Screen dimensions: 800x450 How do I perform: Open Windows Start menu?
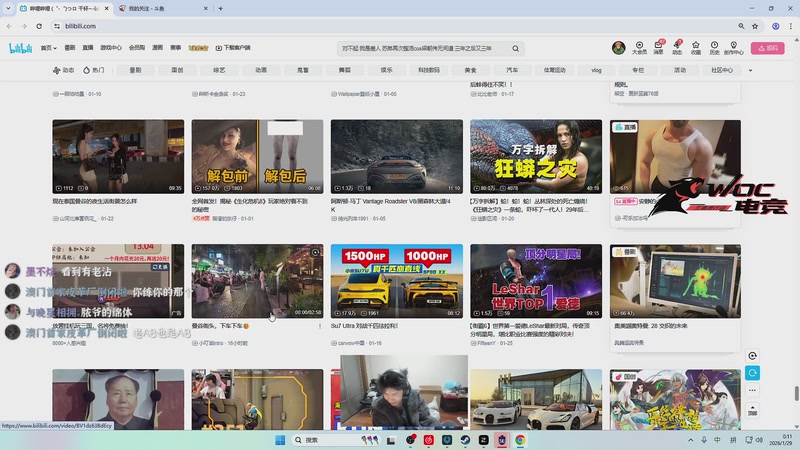click(x=280, y=440)
